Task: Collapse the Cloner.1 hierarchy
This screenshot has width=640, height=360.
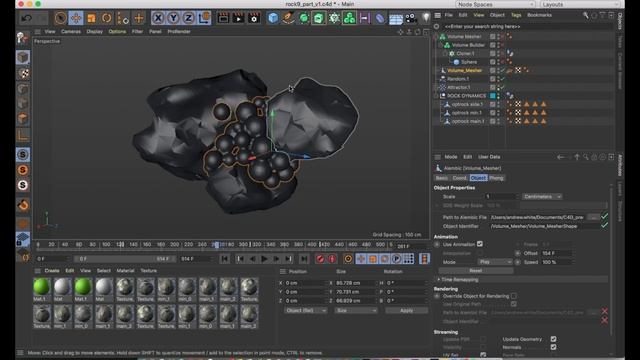Action: coord(445,53)
